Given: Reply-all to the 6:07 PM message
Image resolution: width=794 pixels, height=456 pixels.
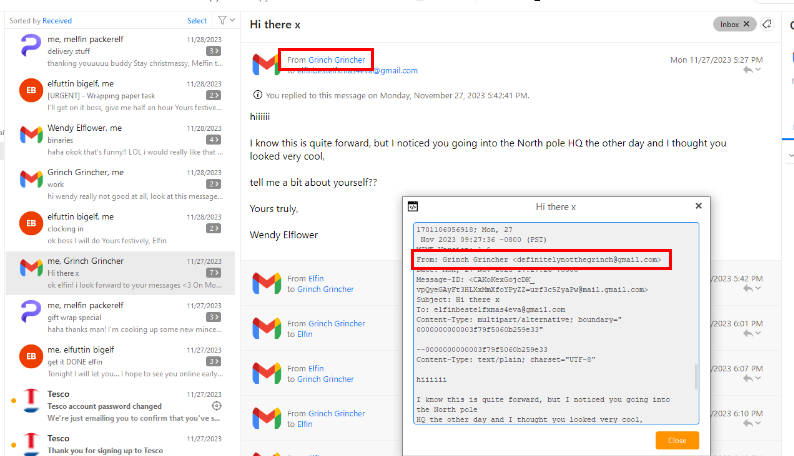Looking at the screenshot, I should tap(747, 379).
